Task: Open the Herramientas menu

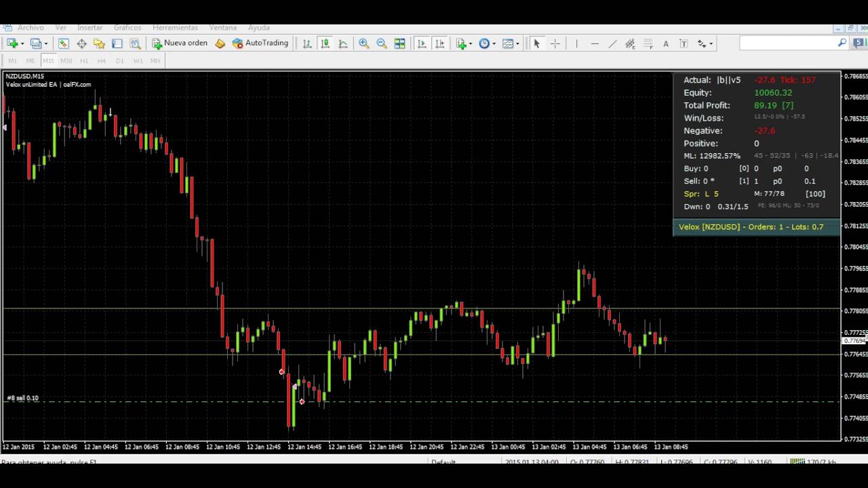Action: coord(176,28)
